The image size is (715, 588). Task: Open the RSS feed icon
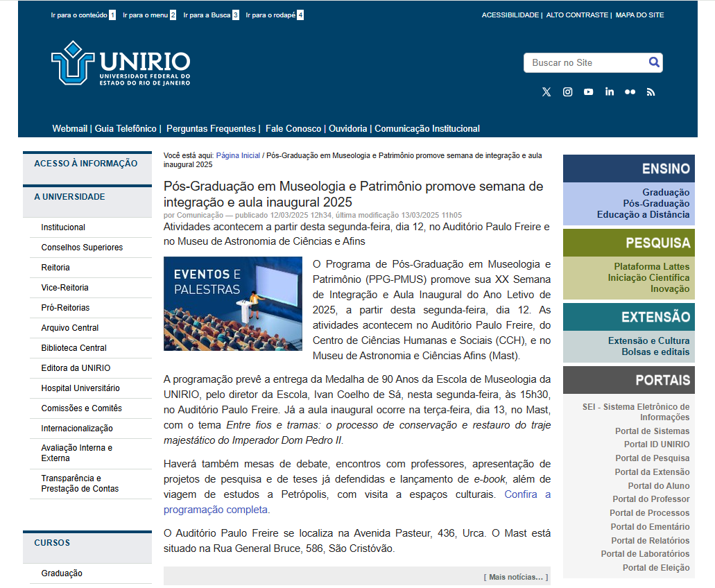click(x=651, y=92)
